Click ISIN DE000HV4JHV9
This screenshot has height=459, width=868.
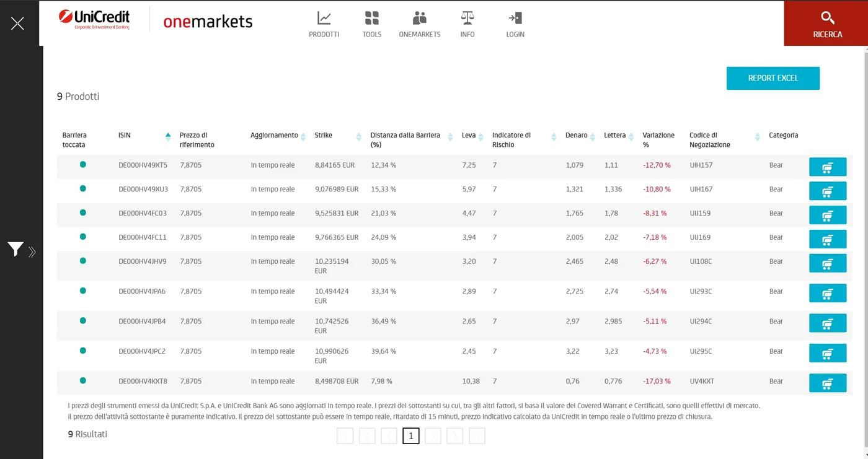(x=143, y=261)
